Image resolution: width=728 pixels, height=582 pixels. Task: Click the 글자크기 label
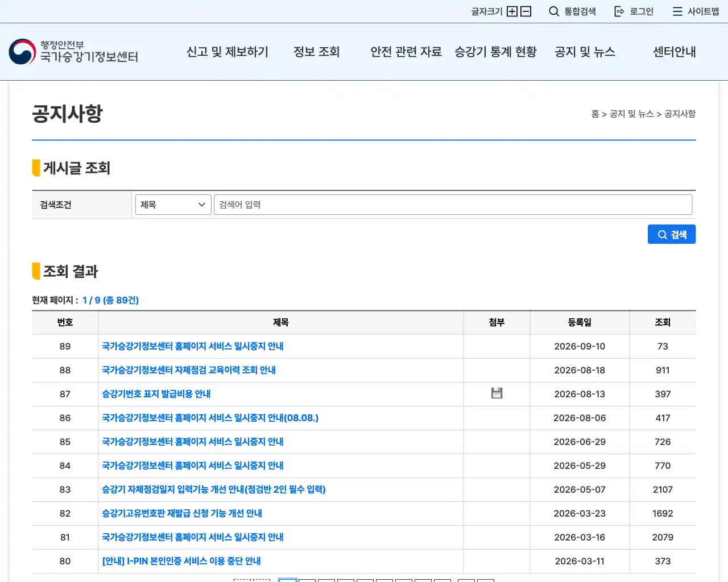click(x=487, y=11)
